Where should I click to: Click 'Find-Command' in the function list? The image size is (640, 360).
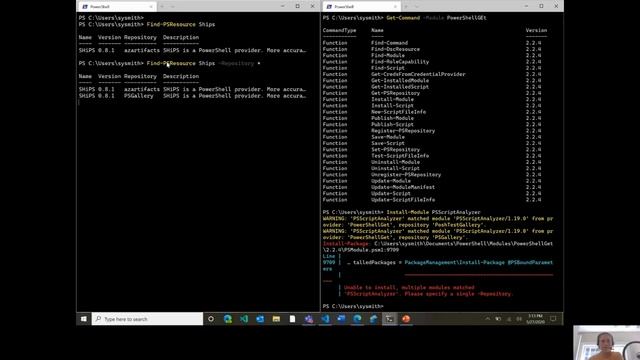(389, 43)
